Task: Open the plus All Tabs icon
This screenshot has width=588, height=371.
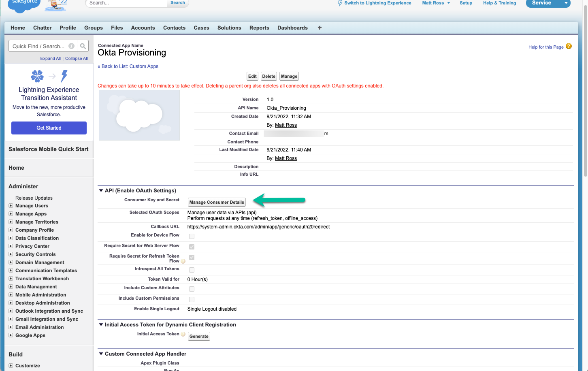Action: [320, 28]
